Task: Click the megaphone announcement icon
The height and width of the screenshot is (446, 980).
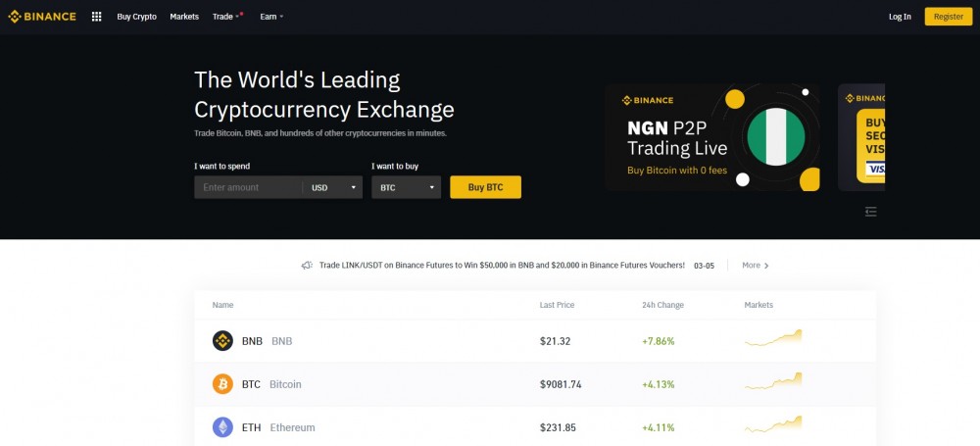Action: pos(307,266)
